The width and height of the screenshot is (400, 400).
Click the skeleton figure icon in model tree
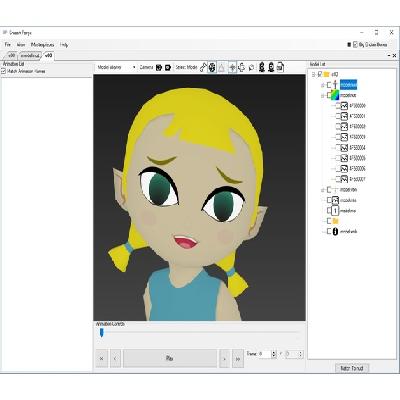pos(335,85)
